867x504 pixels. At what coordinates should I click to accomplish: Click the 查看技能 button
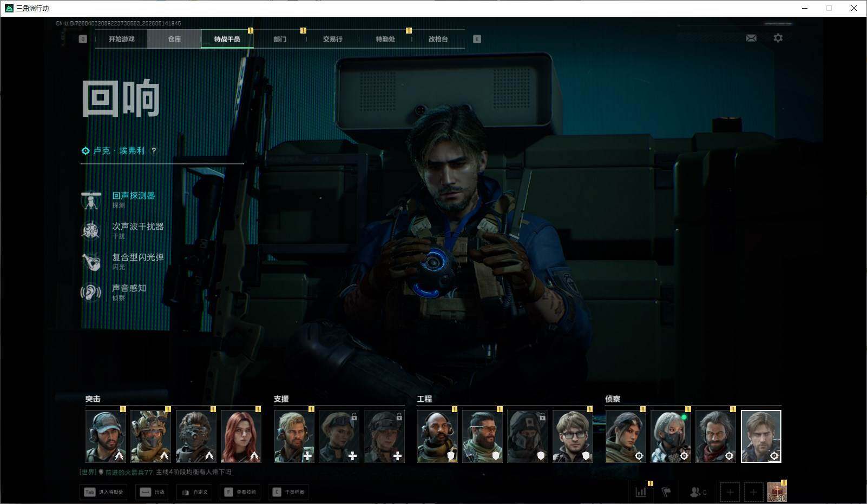pyautogui.click(x=240, y=492)
